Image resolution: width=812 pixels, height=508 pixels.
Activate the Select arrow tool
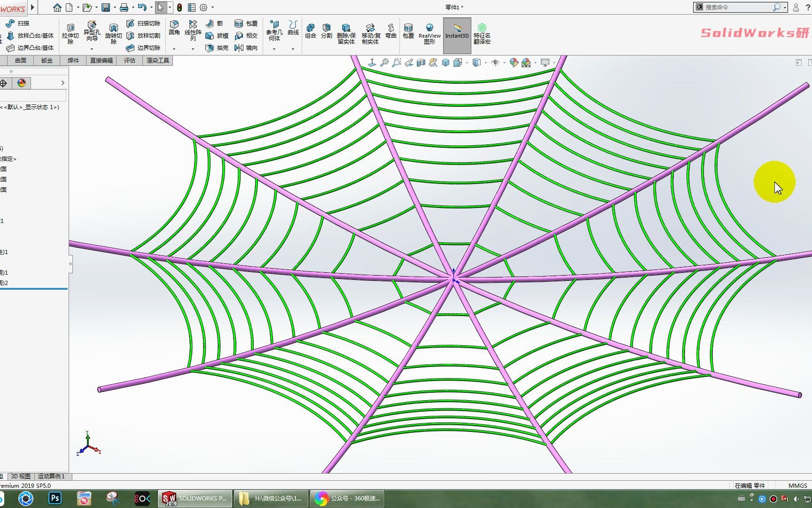pos(161,8)
